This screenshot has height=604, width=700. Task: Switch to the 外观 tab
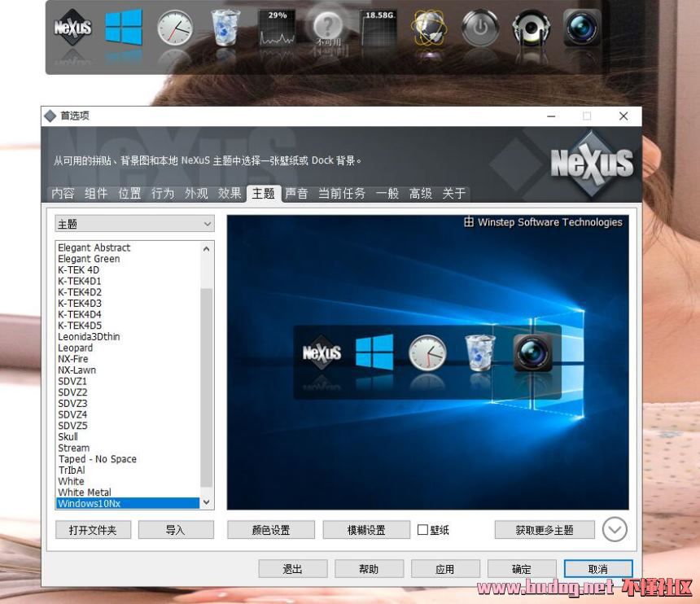(x=196, y=193)
